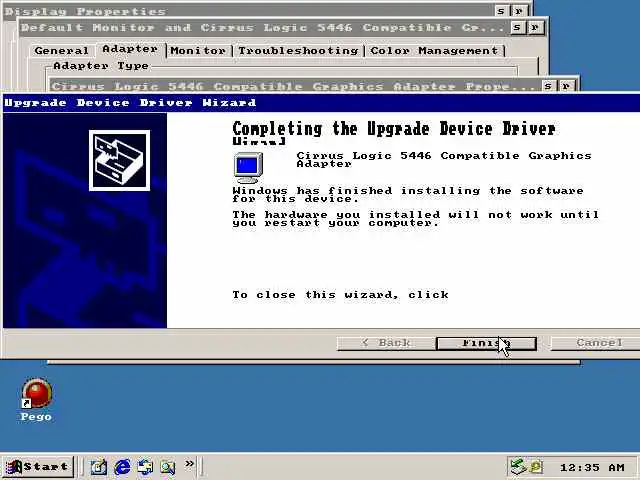Click the hardware card icon in wizard banner
The image size is (640, 480).
[119, 160]
